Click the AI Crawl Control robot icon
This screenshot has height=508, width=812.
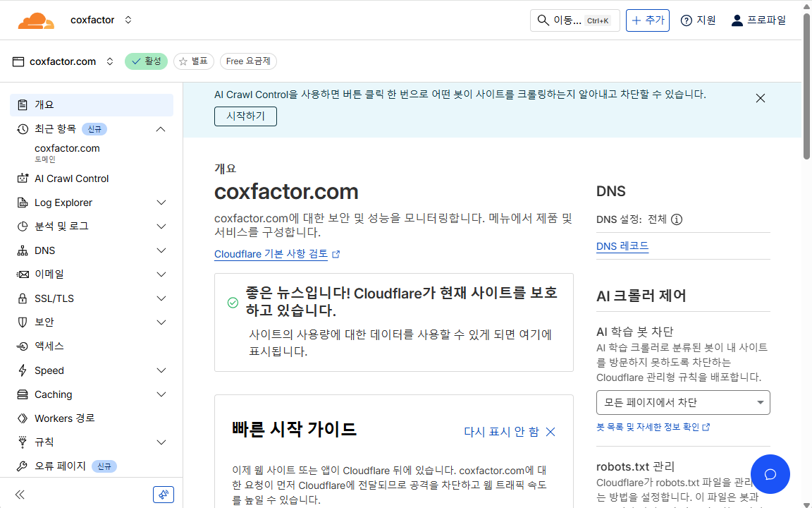coord(23,179)
